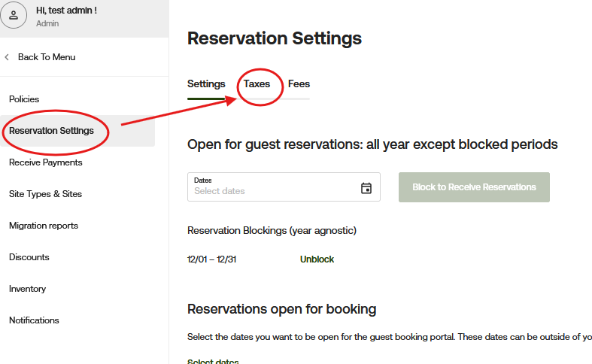Viewport: 592px width, 364px height.
Task: Click the Select dates link below
Action: tap(213, 361)
